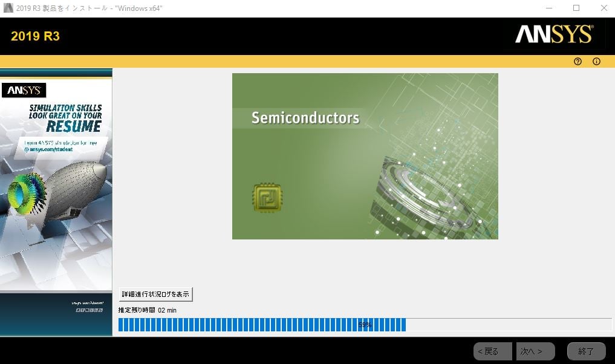Click the installation progress bar
This screenshot has height=364, width=615.
click(x=365, y=325)
